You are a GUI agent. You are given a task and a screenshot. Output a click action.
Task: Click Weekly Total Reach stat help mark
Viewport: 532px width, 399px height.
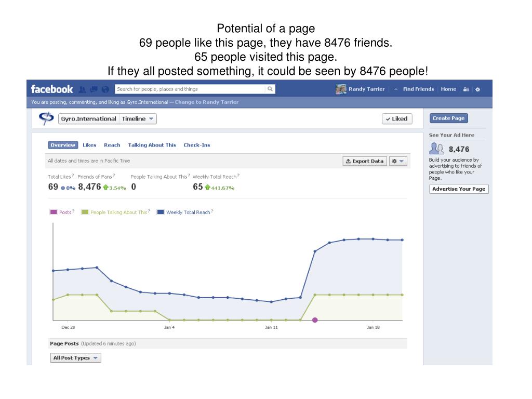point(238,176)
